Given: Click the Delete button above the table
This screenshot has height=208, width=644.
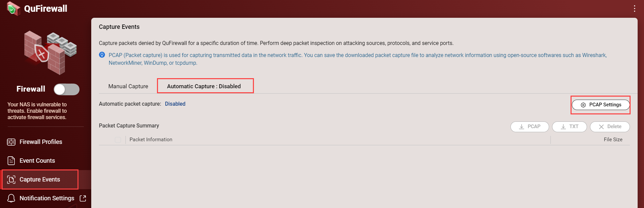Looking at the screenshot, I should (610, 127).
